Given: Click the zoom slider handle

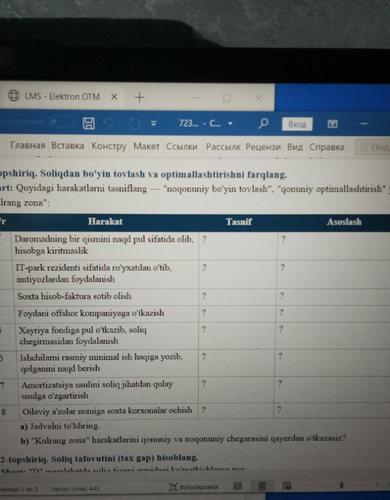Looking at the screenshot, I should pos(341,485).
